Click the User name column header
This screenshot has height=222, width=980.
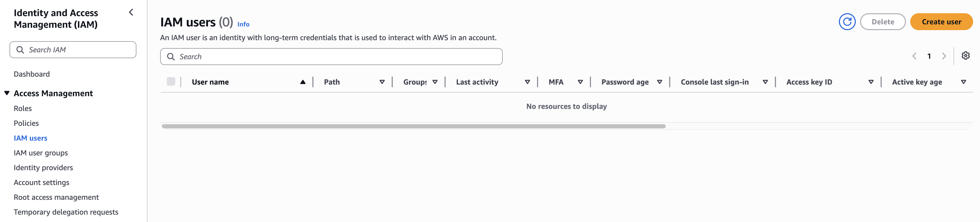click(x=210, y=82)
